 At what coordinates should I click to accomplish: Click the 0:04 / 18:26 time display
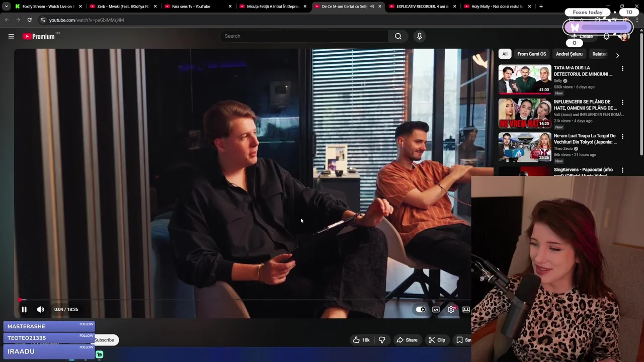click(66, 310)
